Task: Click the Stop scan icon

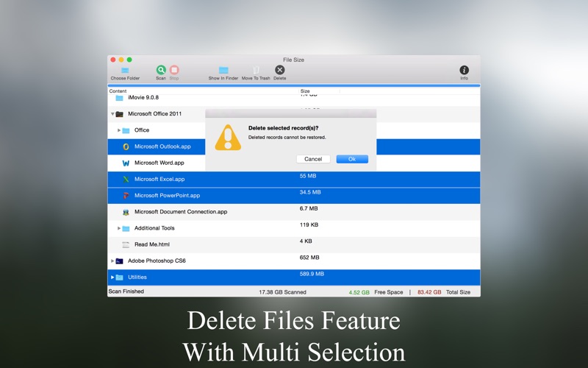Action: (174, 70)
